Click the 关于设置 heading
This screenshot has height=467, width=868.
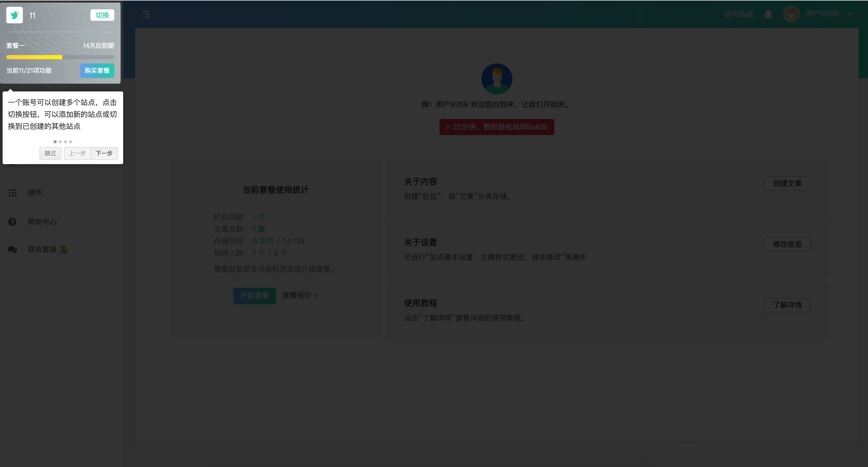pos(420,242)
